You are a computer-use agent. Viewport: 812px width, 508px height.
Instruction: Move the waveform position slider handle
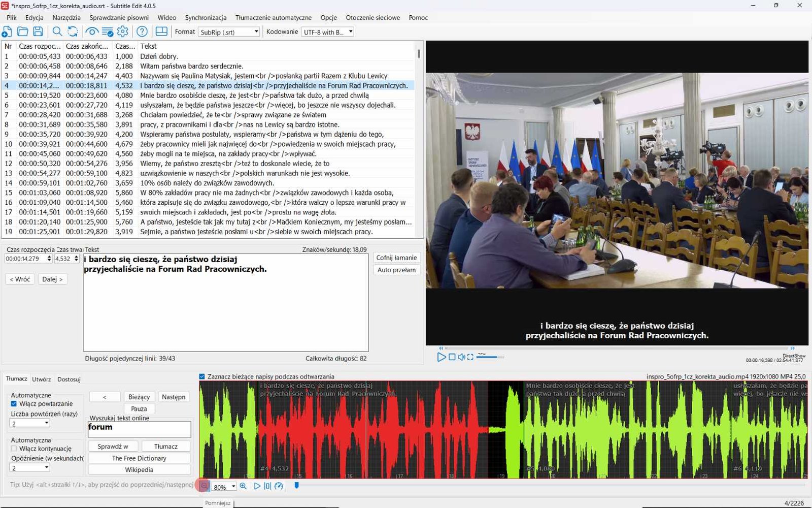coord(296,485)
